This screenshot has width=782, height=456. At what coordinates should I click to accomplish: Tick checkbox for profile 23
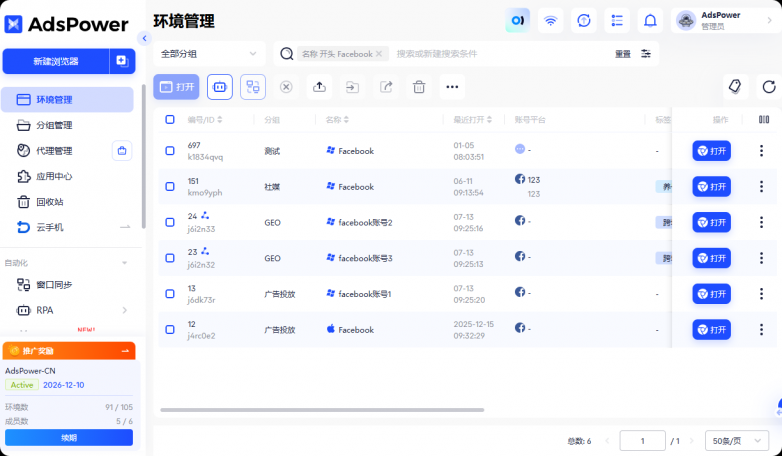click(170, 258)
